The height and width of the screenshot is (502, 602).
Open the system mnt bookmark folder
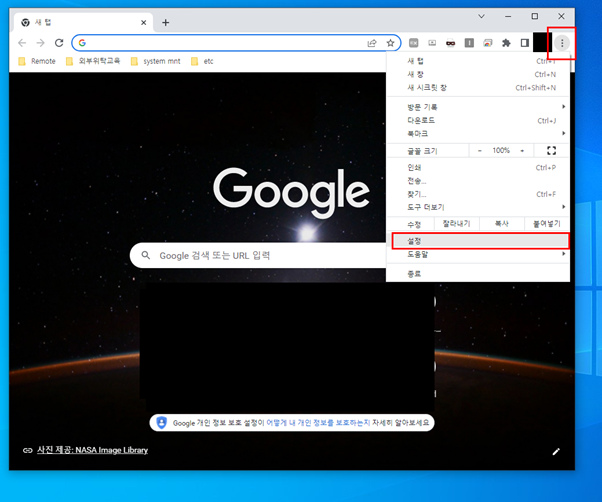[156, 61]
